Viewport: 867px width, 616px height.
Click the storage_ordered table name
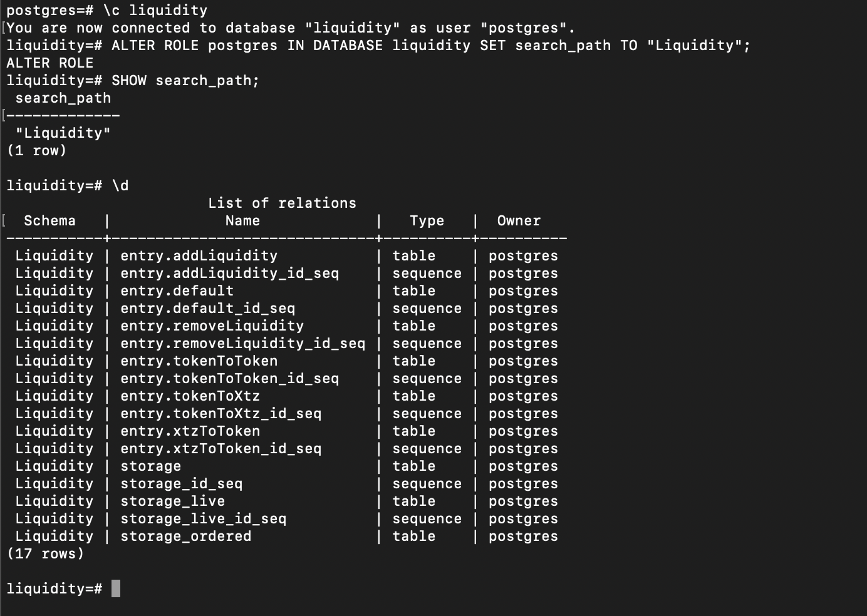[185, 536]
